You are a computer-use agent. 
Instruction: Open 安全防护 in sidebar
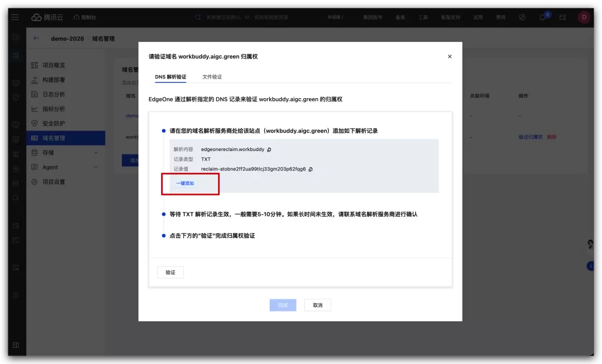[x=54, y=124]
